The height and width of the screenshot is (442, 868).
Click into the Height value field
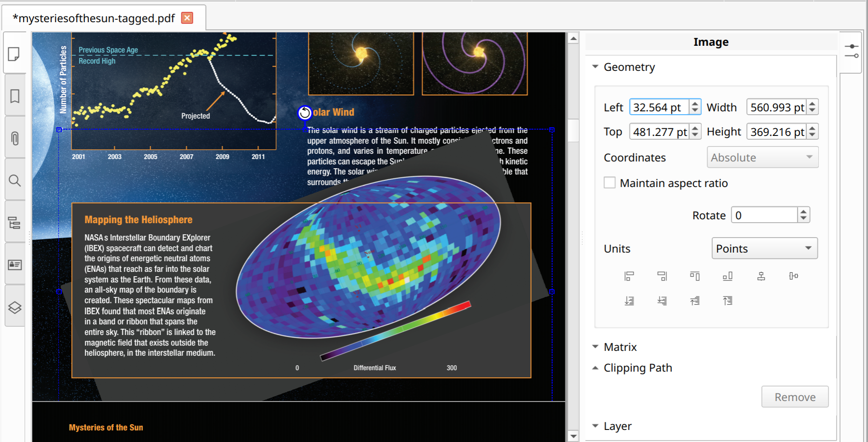click(776, 132)
